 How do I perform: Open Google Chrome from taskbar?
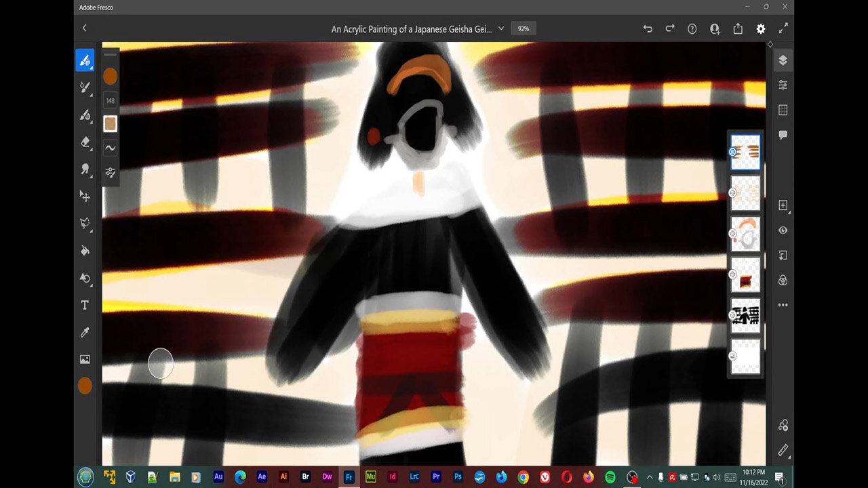523,477
